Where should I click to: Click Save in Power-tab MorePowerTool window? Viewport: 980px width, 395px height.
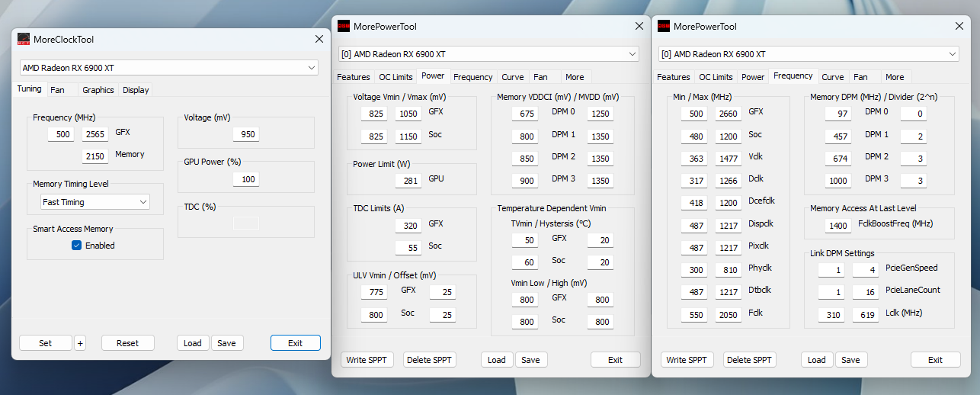pyautogui.click(x=531, y=360)
